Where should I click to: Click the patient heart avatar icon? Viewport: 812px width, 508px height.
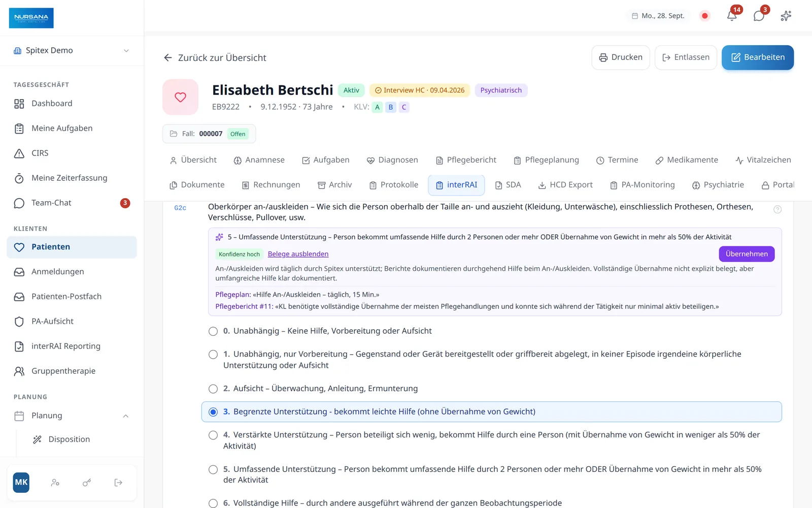click(180, 97)
